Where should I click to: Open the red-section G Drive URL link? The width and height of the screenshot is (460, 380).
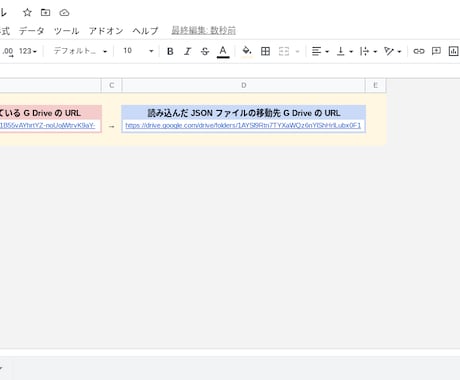[47, 125]
